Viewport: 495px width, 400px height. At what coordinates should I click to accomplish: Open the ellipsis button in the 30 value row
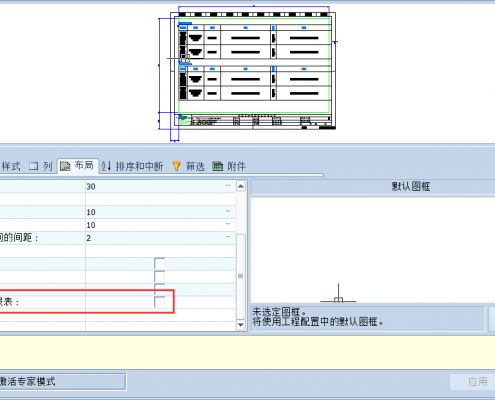tap(228, 186)
